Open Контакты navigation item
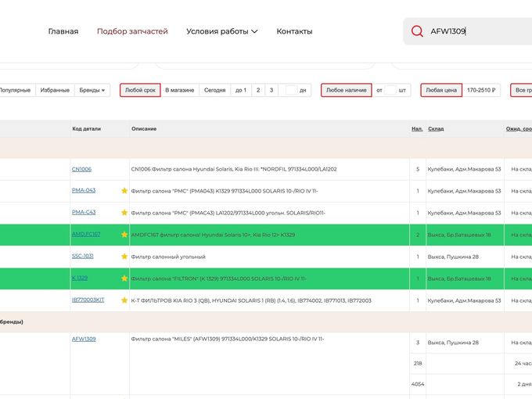The width and height of the screenshot is (532, 399). click(x=294, y=31)
